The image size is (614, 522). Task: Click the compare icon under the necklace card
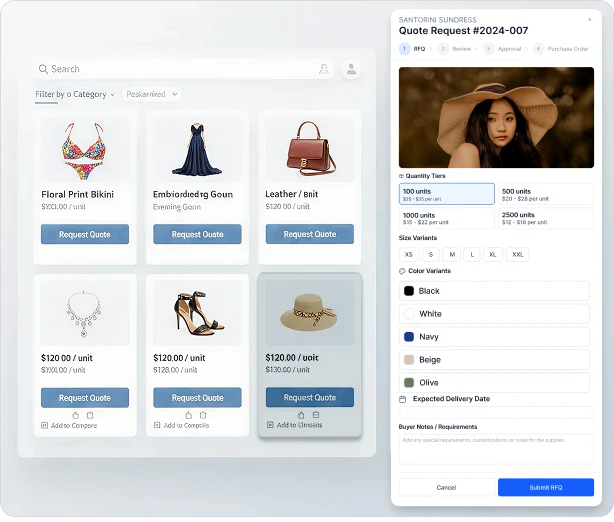(x=44, y=426)
